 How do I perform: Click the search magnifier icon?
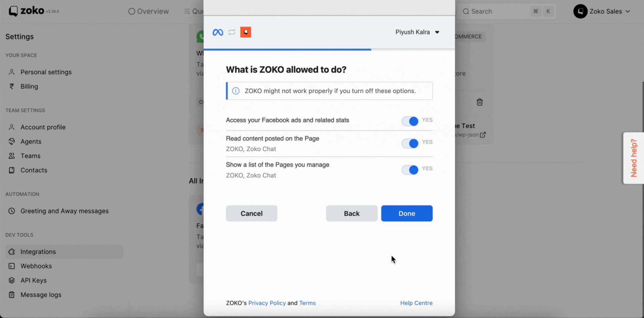click(466, 11)
